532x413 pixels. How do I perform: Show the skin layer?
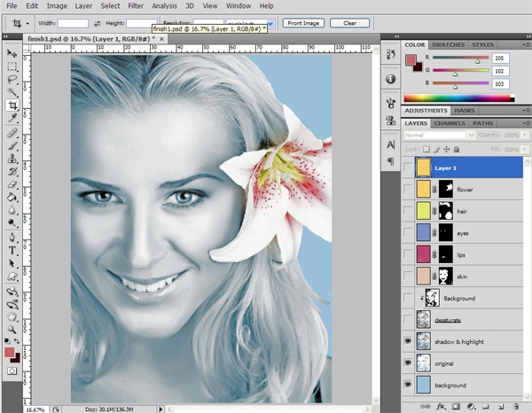408,276
